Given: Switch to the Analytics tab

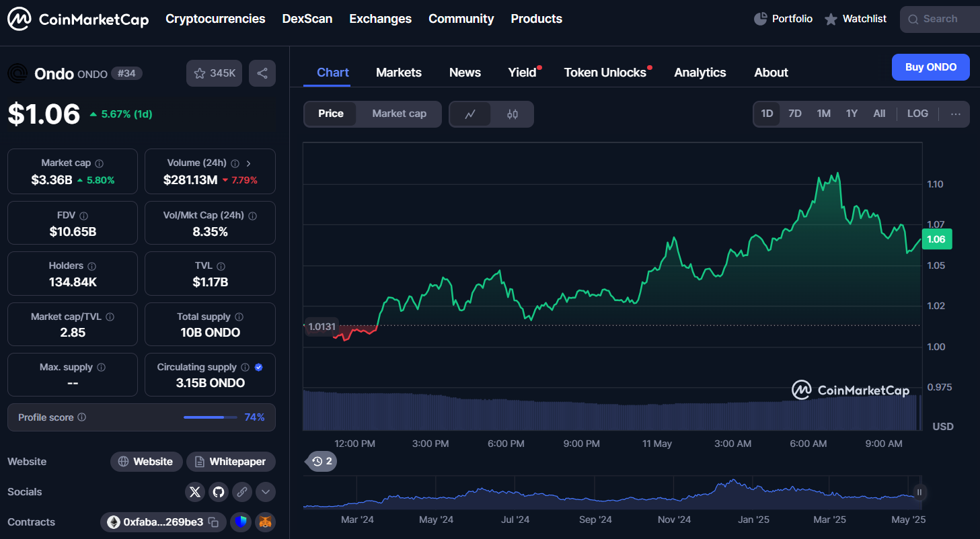Looking at the screenshot, I should coord(700,73).
